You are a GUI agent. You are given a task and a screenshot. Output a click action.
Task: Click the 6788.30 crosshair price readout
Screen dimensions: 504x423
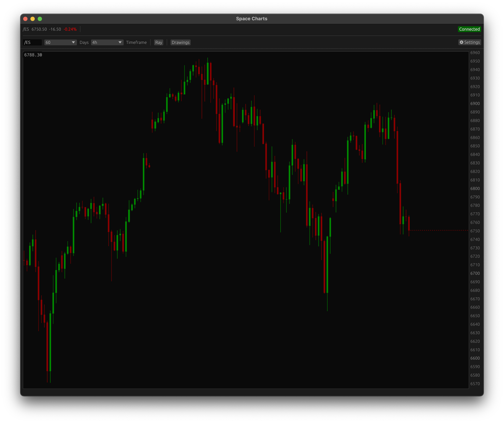(33, 55)
